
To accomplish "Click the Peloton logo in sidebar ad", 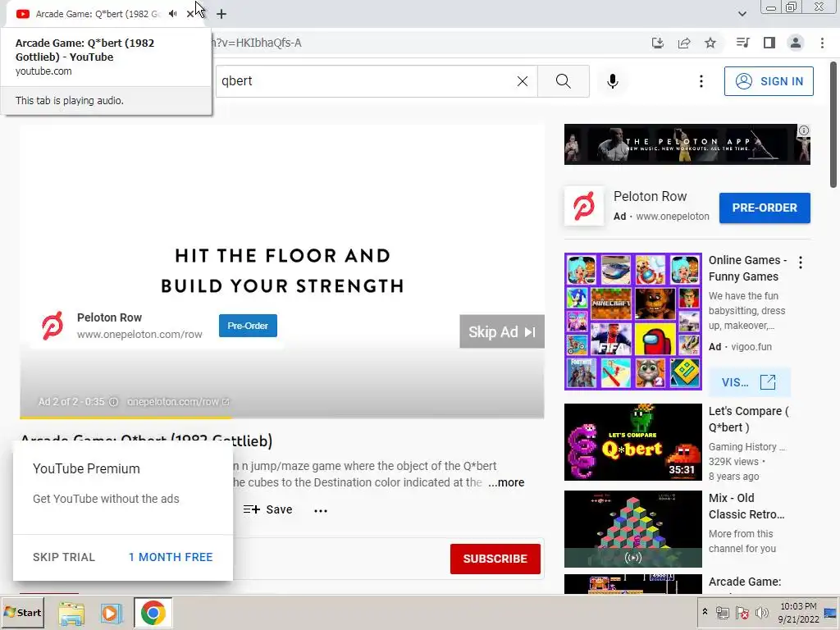I will [x=584, y=206].
